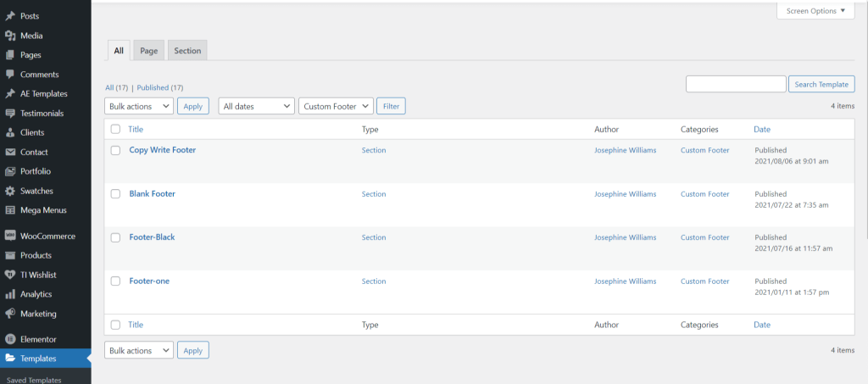Switch to the Page tab
868x384 pixels.
149,50
